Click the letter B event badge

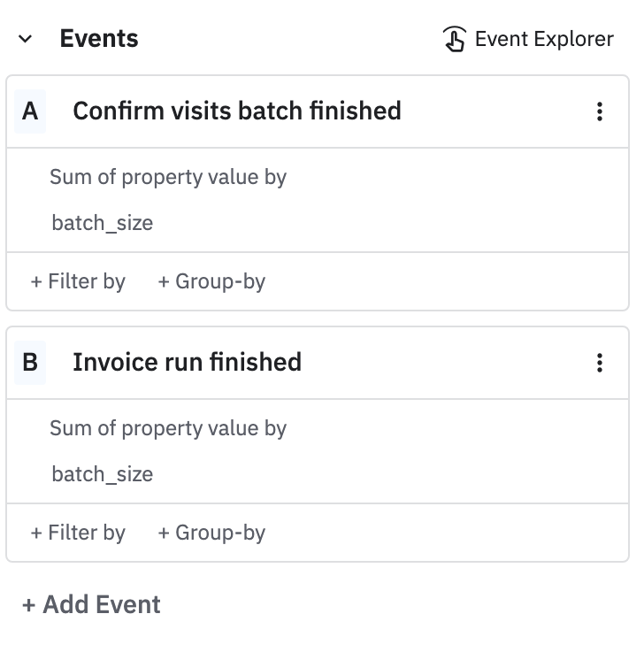click(30, 363)
